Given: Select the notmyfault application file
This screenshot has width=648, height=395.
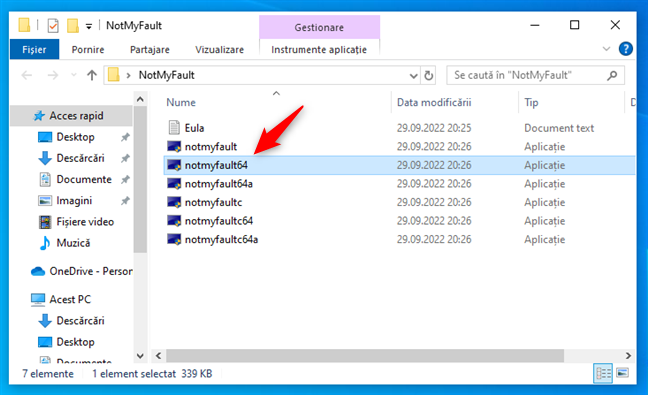Looking at the screenshot, I should click(211, 147).
